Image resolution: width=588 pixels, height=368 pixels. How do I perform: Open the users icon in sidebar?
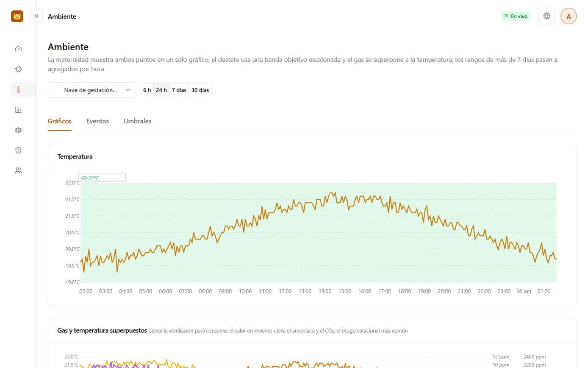click(18, 170)
